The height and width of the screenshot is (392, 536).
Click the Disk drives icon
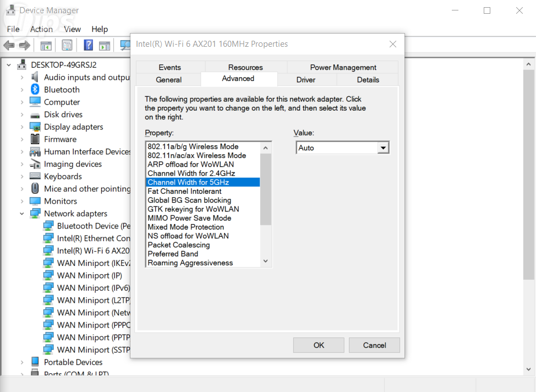tap(35, 115)
